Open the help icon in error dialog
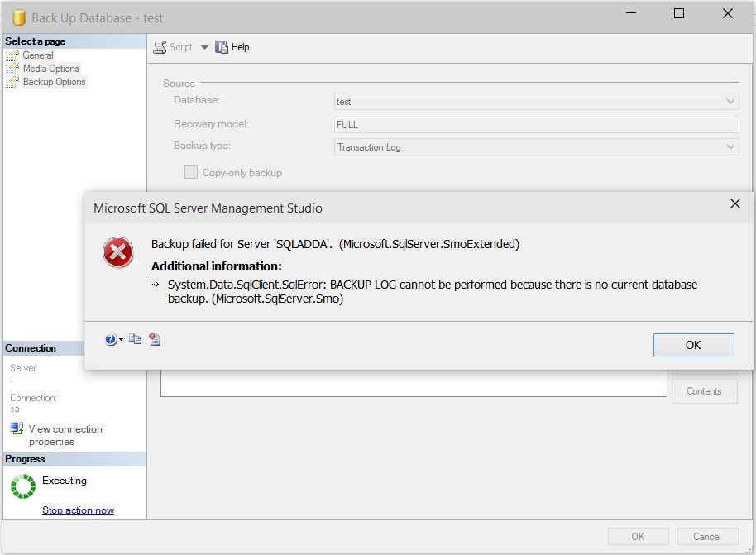 (x=112, y=339)
